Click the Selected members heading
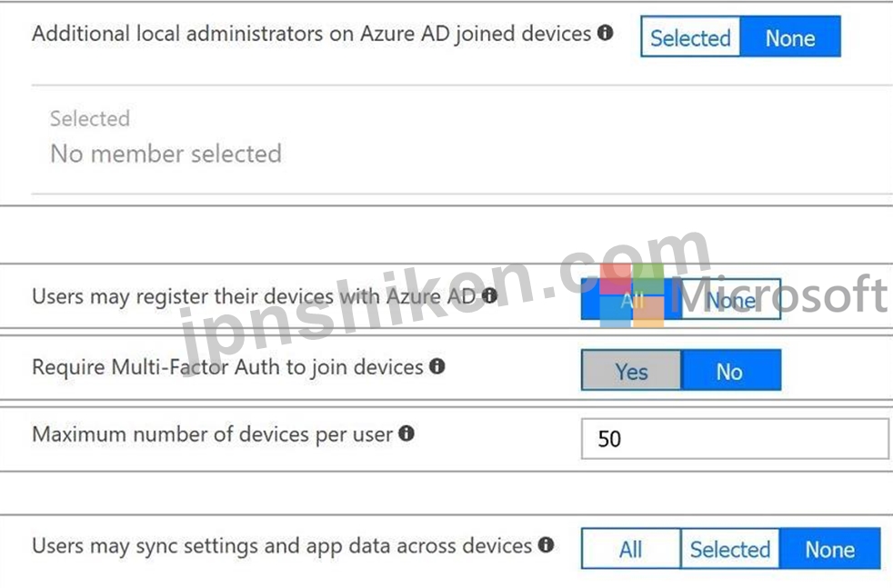 coord(90,118)
